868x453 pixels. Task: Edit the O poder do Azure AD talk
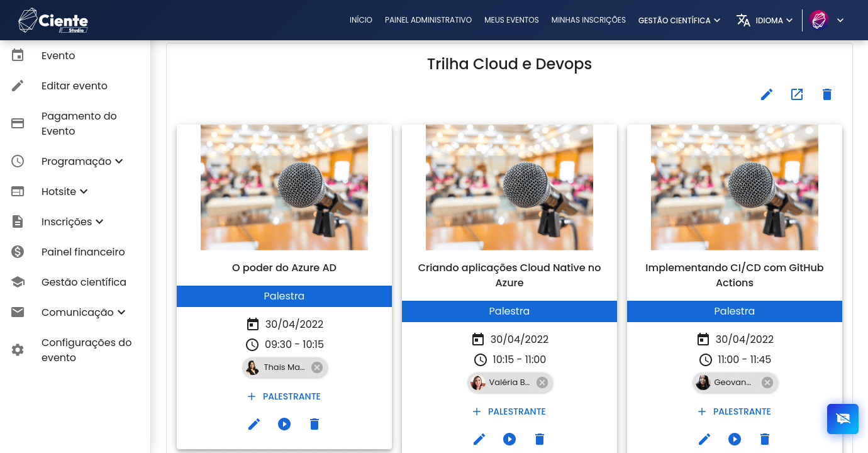(254, 424)
